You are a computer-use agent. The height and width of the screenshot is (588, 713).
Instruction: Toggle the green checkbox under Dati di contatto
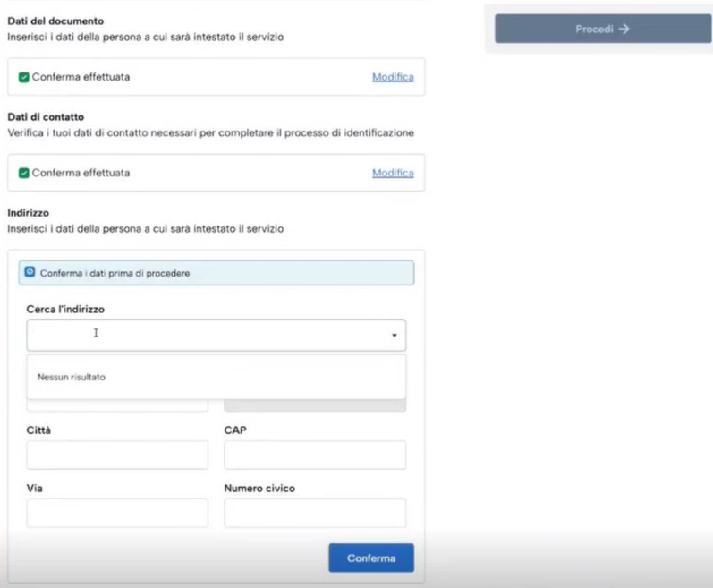point(23,173)
